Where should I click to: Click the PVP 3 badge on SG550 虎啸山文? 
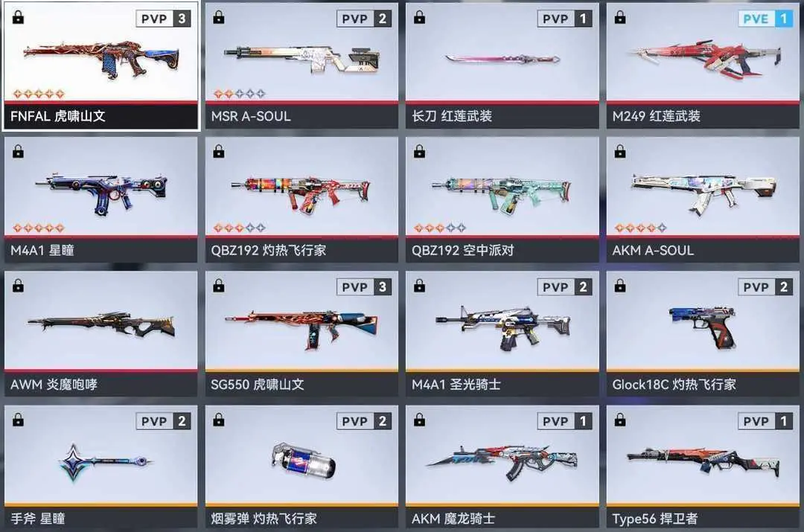point(364,287)
